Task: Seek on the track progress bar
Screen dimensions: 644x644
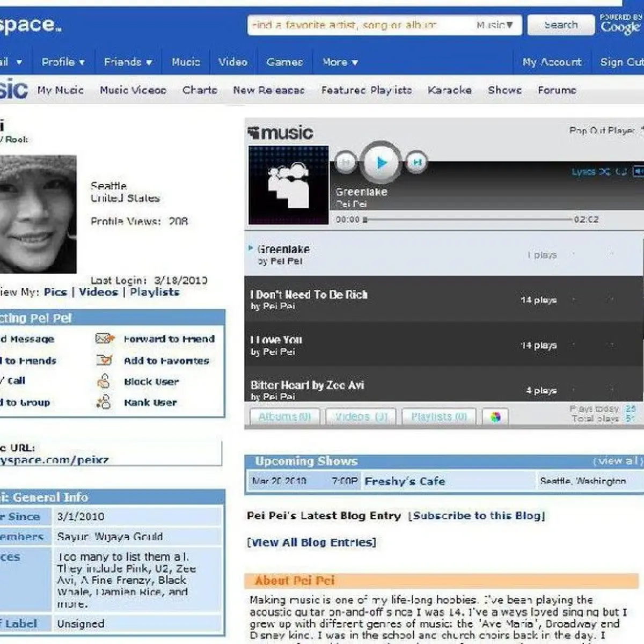Action: click(470, 219)
